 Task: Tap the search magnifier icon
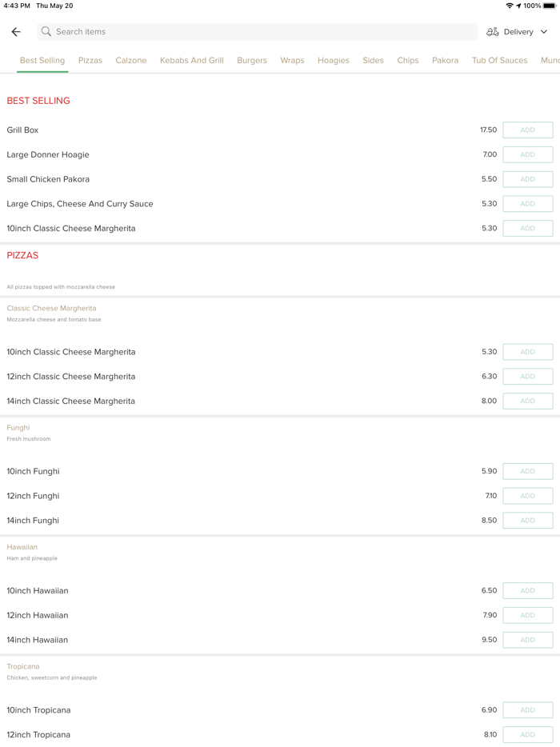(x=46, y=32)
